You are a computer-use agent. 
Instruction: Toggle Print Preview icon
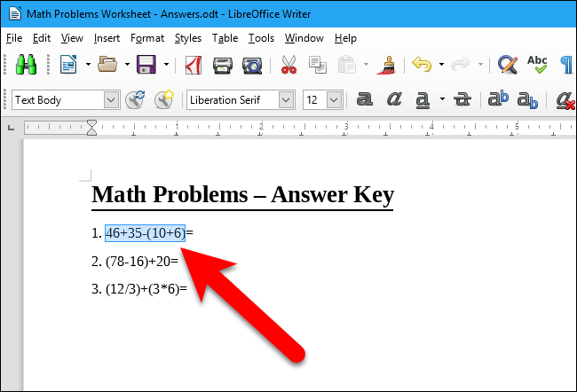(x=252, y=66)
